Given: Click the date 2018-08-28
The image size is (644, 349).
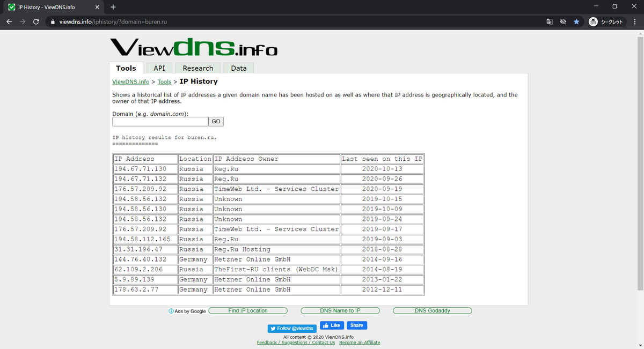Looking at the screenshot, I should click(382, 249).
